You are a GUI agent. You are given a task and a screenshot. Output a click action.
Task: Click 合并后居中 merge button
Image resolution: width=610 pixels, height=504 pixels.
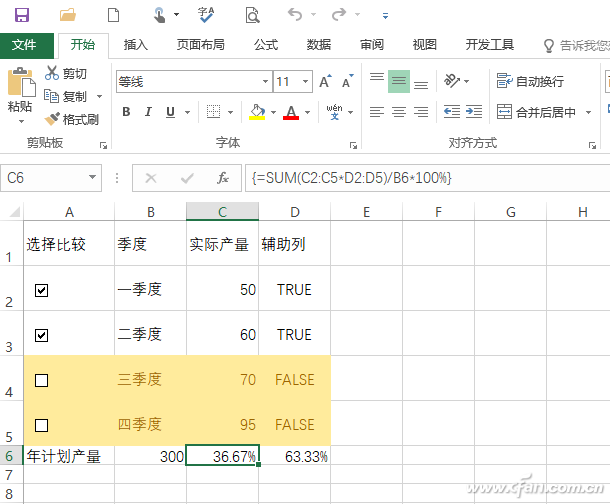537,112
